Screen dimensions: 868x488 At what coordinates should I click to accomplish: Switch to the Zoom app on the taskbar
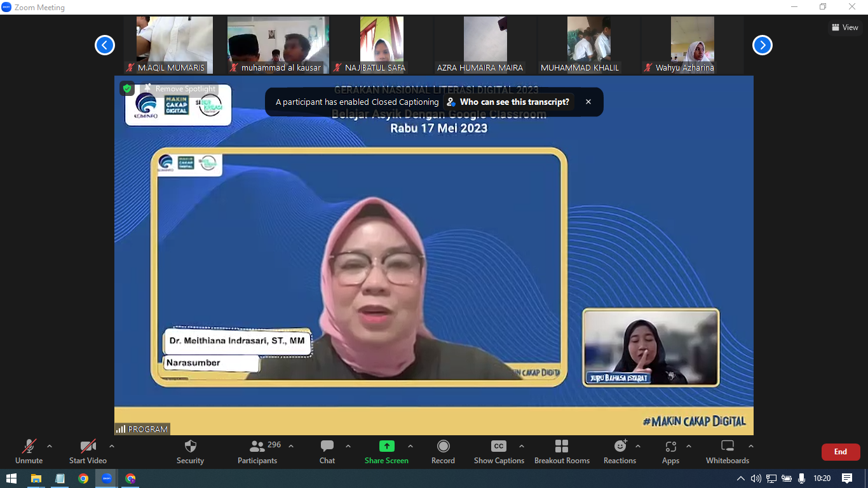[107, 478]
